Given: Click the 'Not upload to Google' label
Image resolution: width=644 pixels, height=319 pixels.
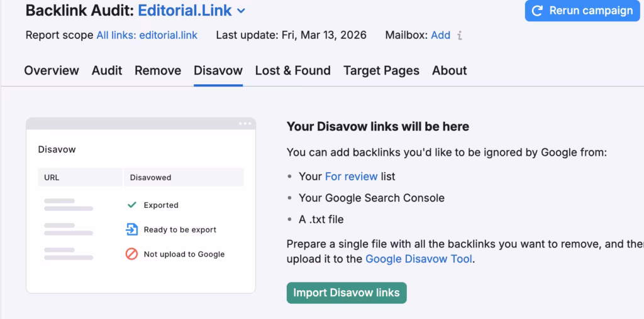Looking at the screenshot, I should [184, 254].
